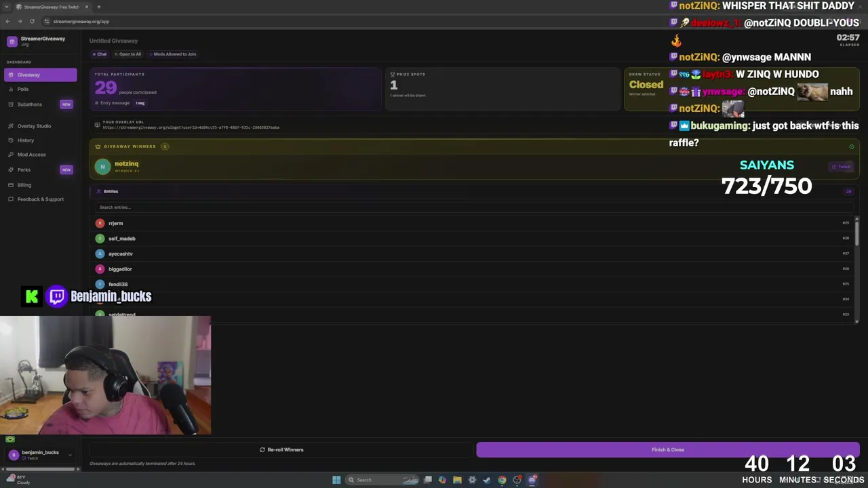The width and height of the screenshot is (868, 488).
Task: Open the winner's Twitch link button
Action: coord(842,167)
